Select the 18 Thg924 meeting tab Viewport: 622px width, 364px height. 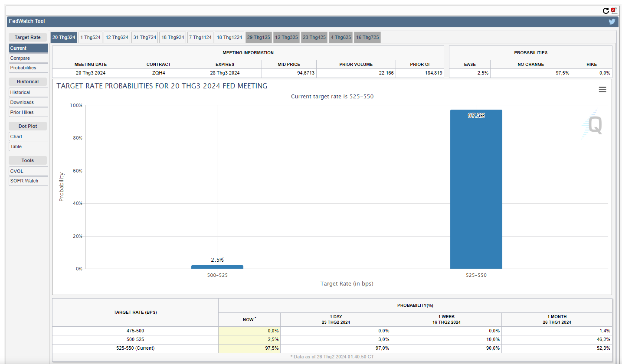tap(173, 37)
